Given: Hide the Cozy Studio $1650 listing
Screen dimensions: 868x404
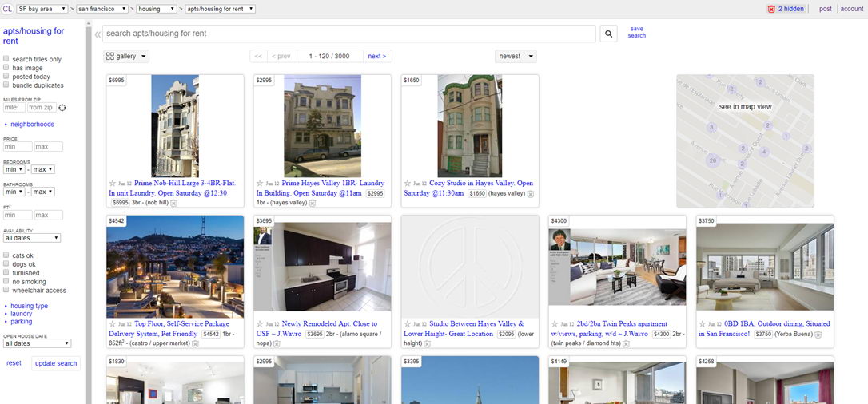Looking at the screenshot, I should coord(531,194).
